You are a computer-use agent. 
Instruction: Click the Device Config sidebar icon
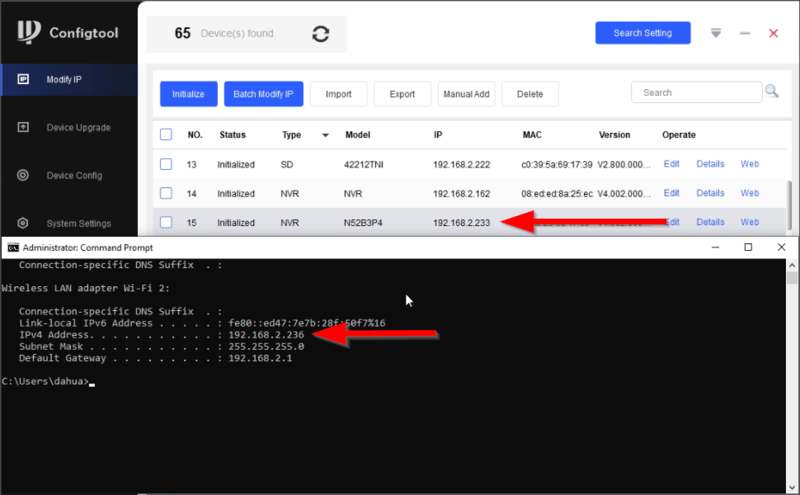(23, 175)
